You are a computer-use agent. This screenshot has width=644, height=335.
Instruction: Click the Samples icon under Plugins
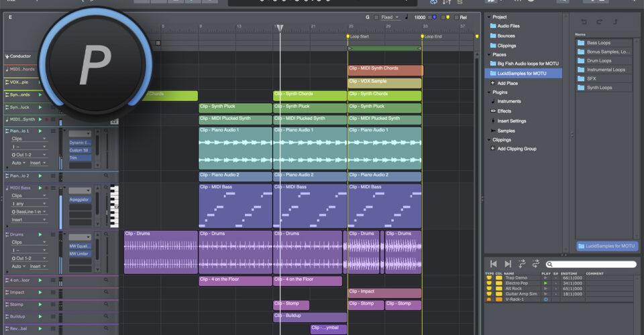(493, 130)
